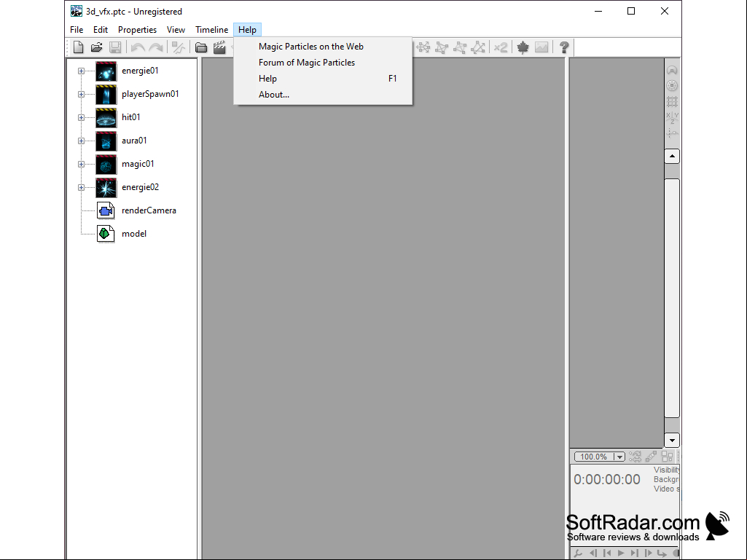Click the rotate-arrows icon beside zoom box
747x560 pixels.
tap(635, 457)
